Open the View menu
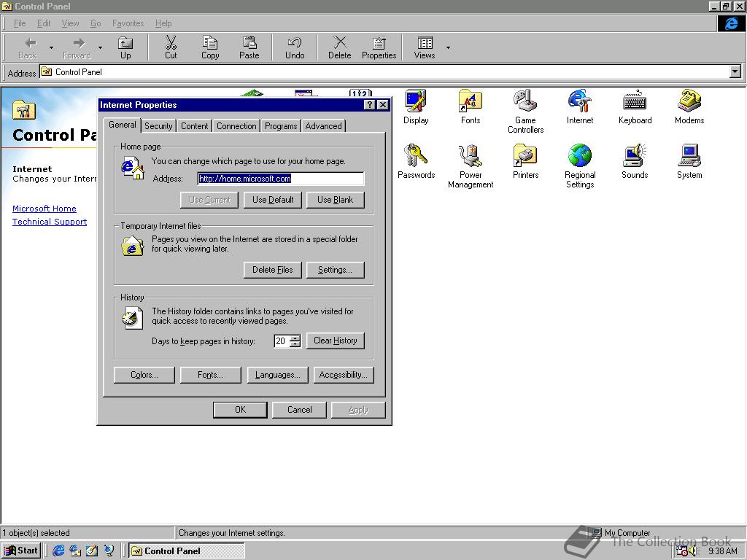The height and width of the screenshot is (560, 747). pos(70,23)
